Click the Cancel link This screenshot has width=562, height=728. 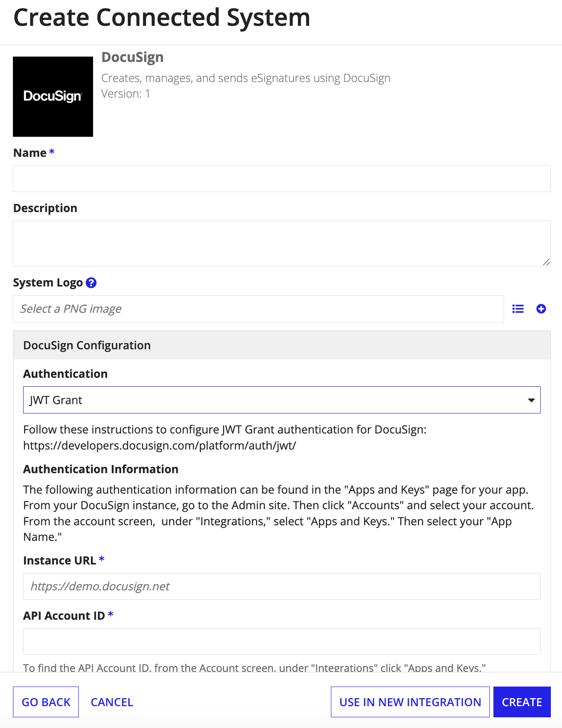[x=112, y=702]
